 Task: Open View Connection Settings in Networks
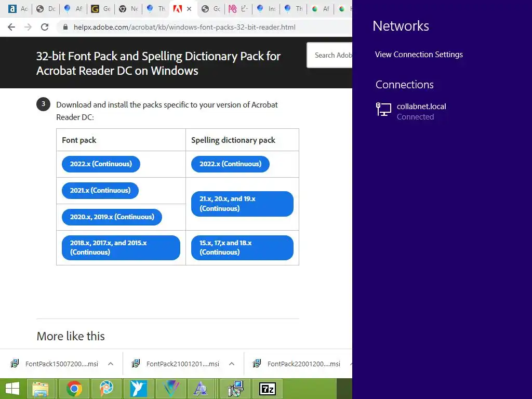click(419, 55)
